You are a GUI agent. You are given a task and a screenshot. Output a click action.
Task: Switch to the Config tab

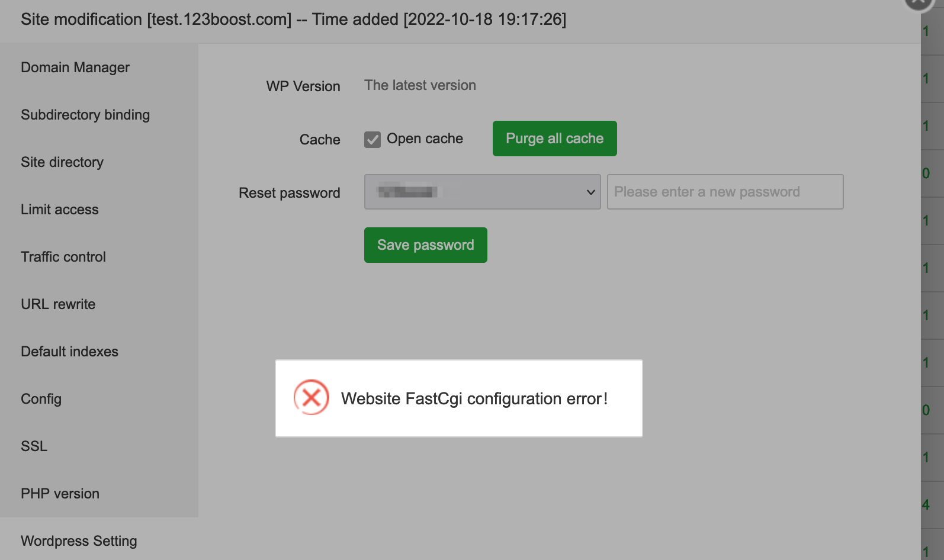coord(41,399)
